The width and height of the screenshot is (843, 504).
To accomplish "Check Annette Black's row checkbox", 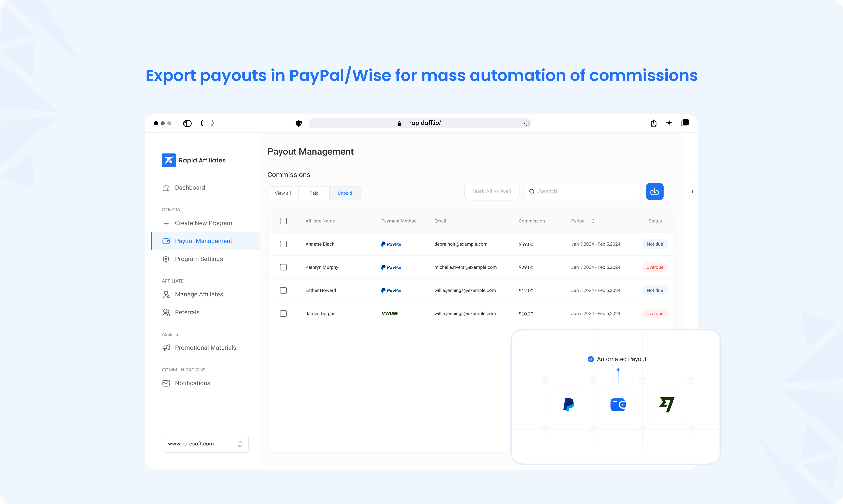I will point(283,244).
